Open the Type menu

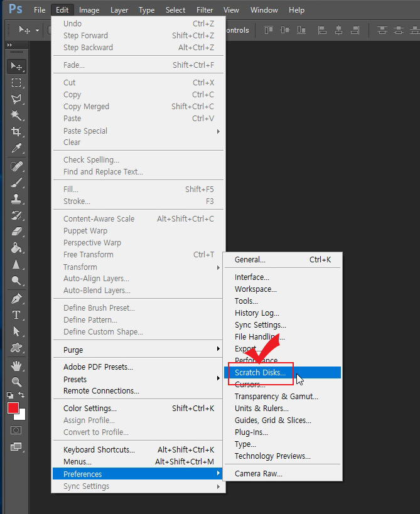(146, 10)
